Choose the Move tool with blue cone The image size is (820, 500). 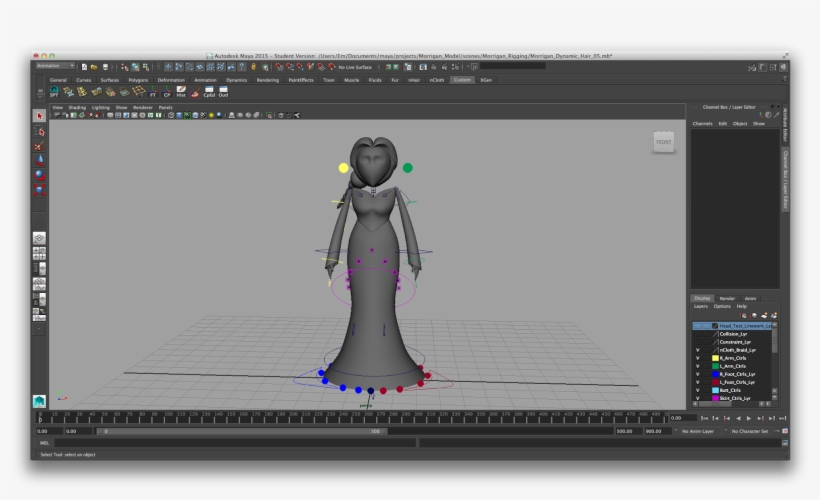click(39, 160)
